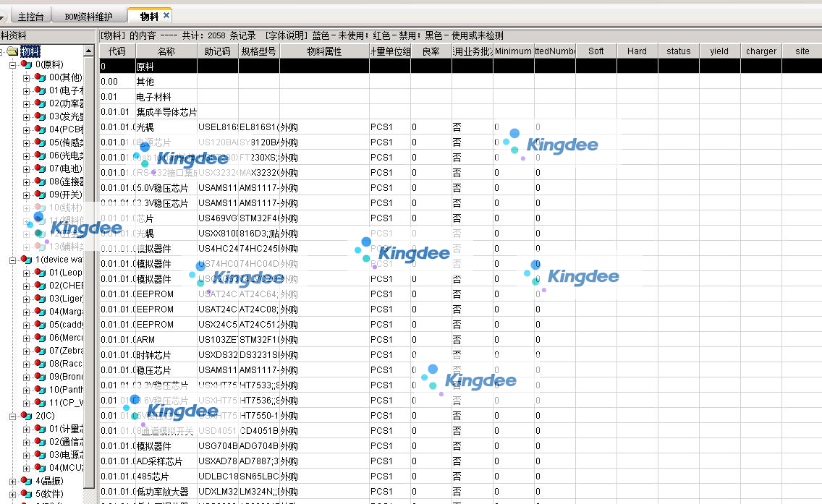Expand the 00(其他) tree node
The height and width of the screenshot is (504, 822).
(x=27, y=77)
